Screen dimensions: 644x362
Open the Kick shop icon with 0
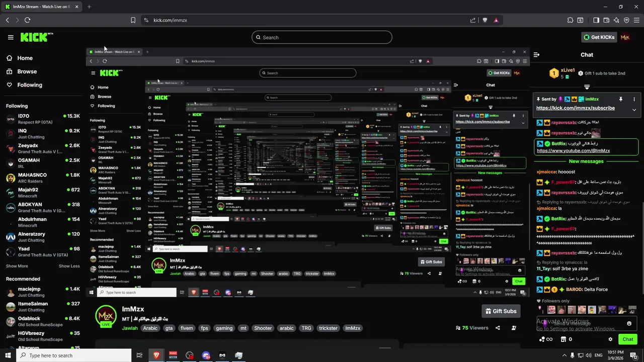tap(566, 339)
